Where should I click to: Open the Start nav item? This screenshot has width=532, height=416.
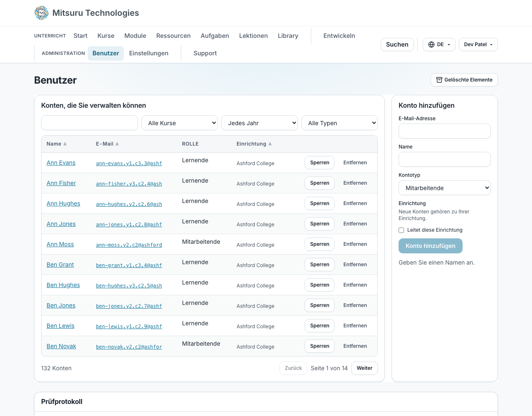coord(81,36)
